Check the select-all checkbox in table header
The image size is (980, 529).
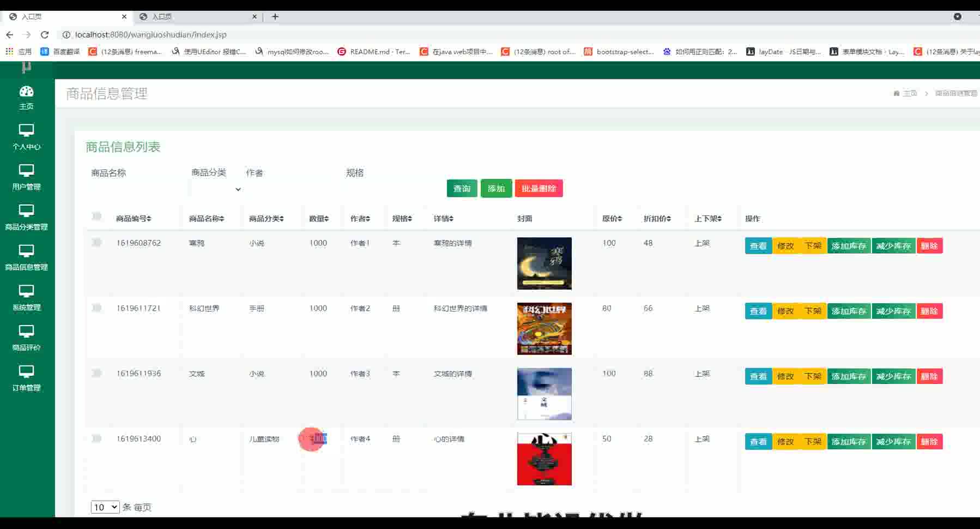pyautogui.click(x=96, y=217)
